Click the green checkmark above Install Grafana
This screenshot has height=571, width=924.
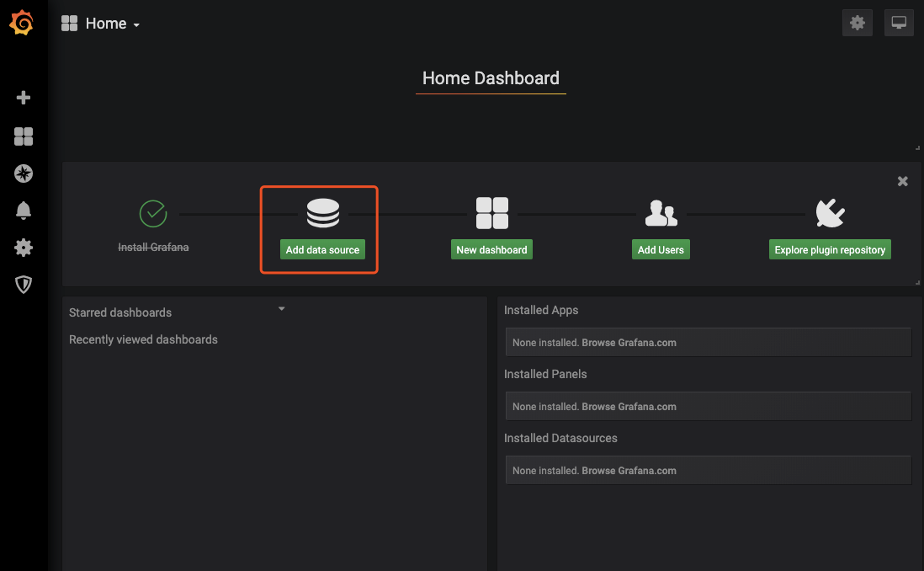click(x=153, y=214)
